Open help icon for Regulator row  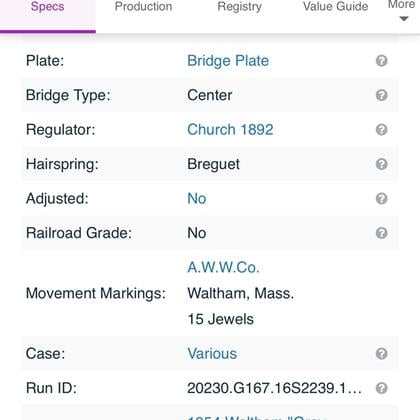pos(381,130)
